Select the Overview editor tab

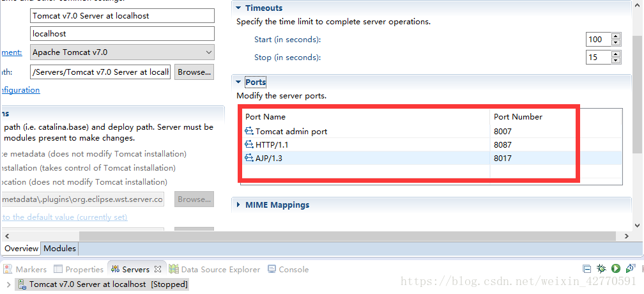21,249
